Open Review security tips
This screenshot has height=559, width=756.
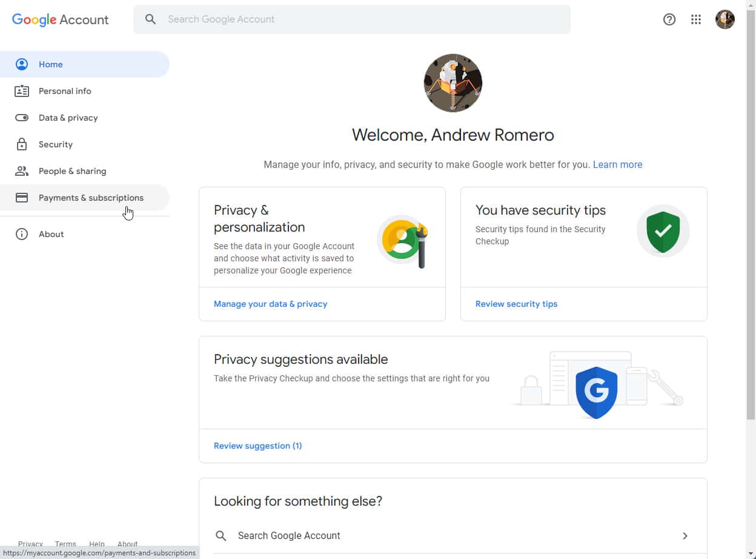tap(516, 303)
